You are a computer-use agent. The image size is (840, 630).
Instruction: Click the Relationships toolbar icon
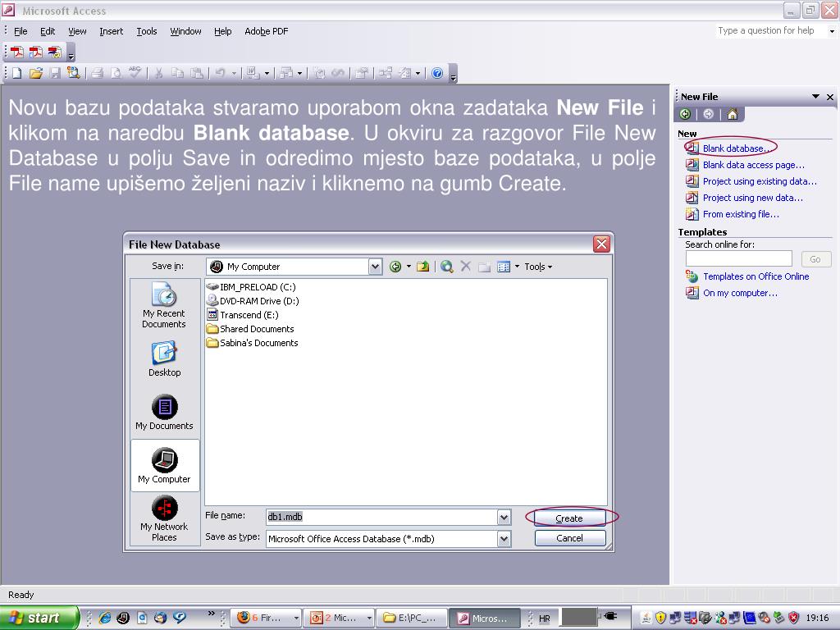tap(386, 73)
